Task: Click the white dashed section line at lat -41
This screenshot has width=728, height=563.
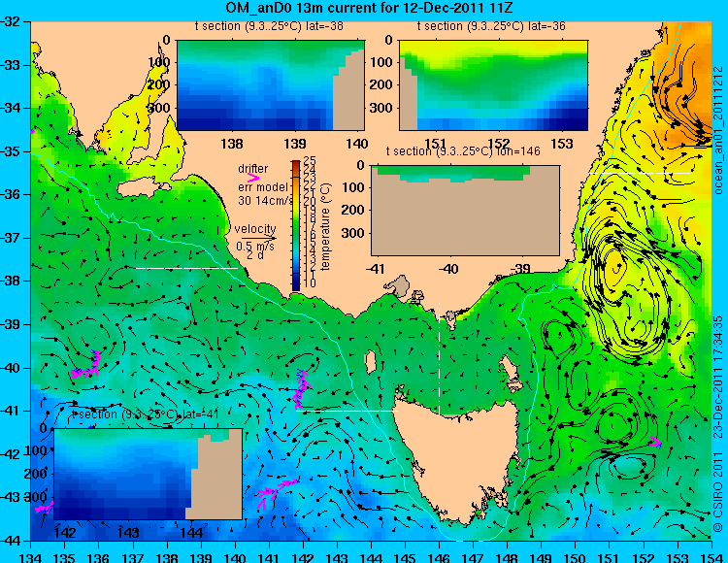Action: 347,411
